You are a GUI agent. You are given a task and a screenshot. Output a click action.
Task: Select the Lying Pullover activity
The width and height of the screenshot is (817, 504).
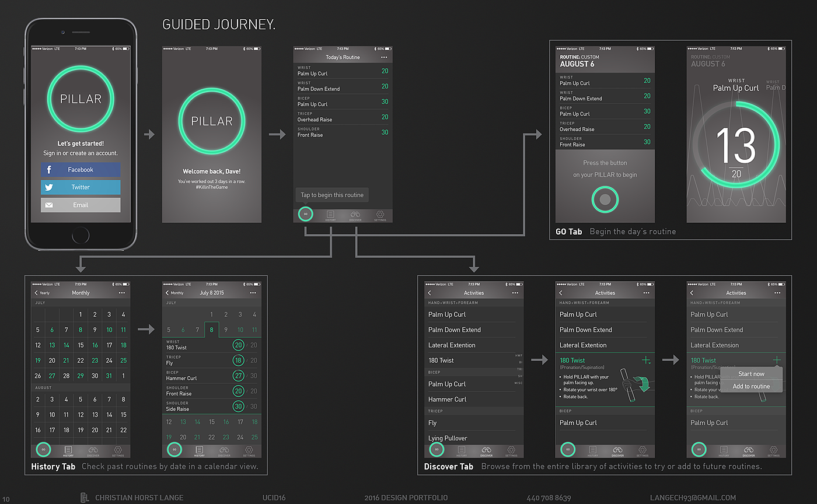(448, 438)
